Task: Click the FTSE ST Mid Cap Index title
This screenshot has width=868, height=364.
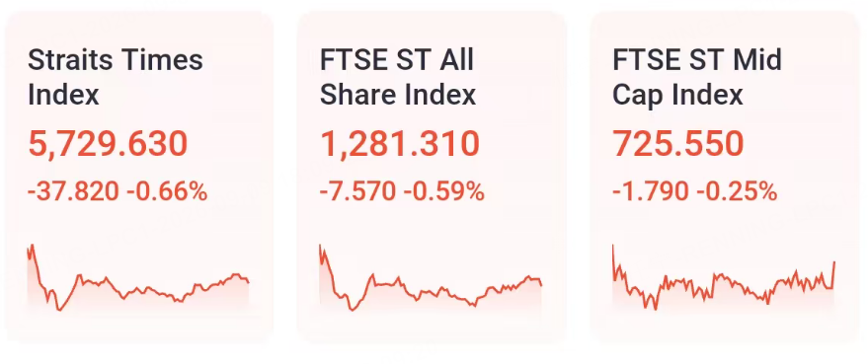Action: (697, 78)
